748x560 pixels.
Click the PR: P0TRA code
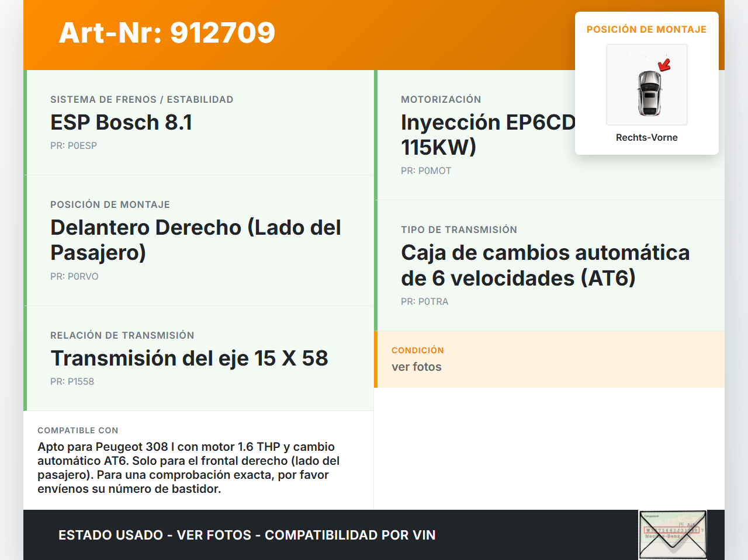[424, 301]
